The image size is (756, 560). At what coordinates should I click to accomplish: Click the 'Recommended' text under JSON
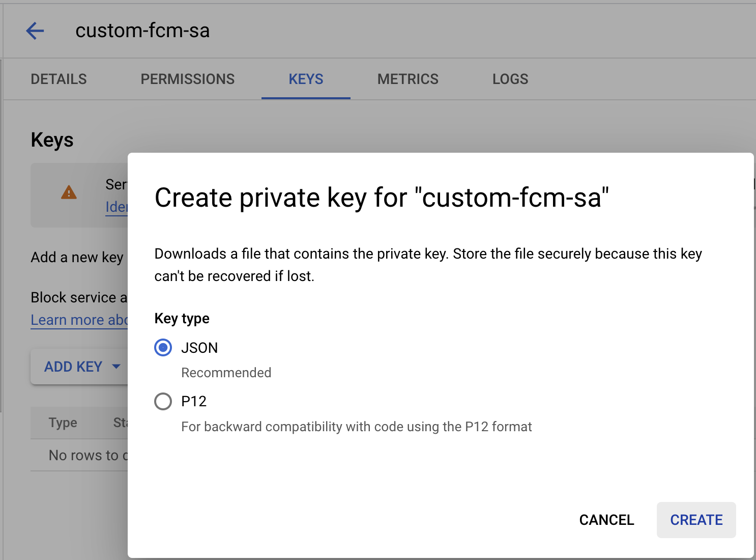point(226,373)
